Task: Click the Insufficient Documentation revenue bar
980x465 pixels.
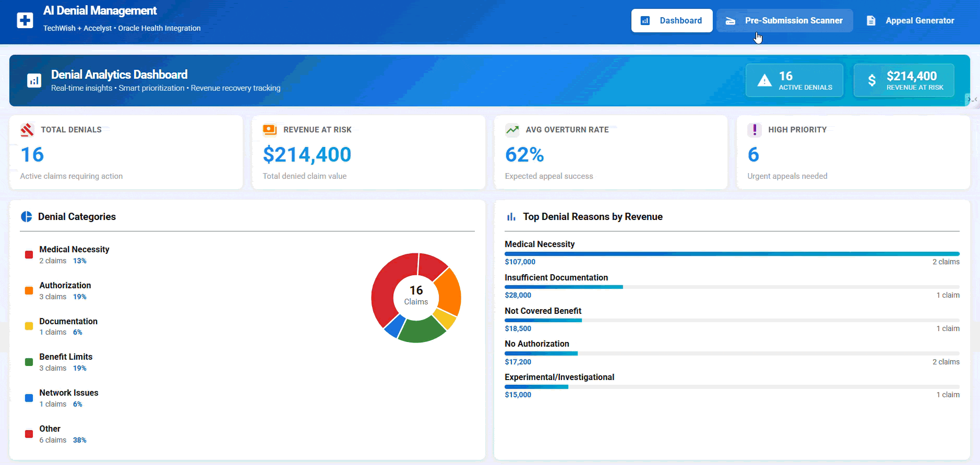Action: [732, 287]
